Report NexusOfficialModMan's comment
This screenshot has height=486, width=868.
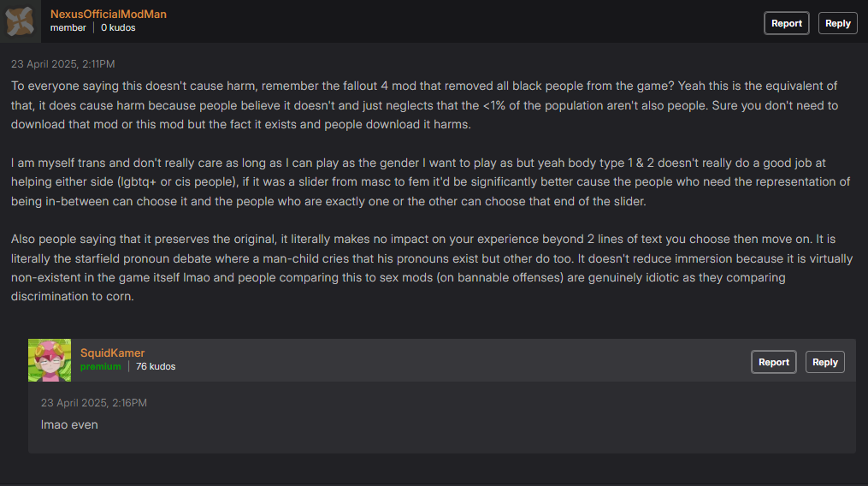click(786, 23)
